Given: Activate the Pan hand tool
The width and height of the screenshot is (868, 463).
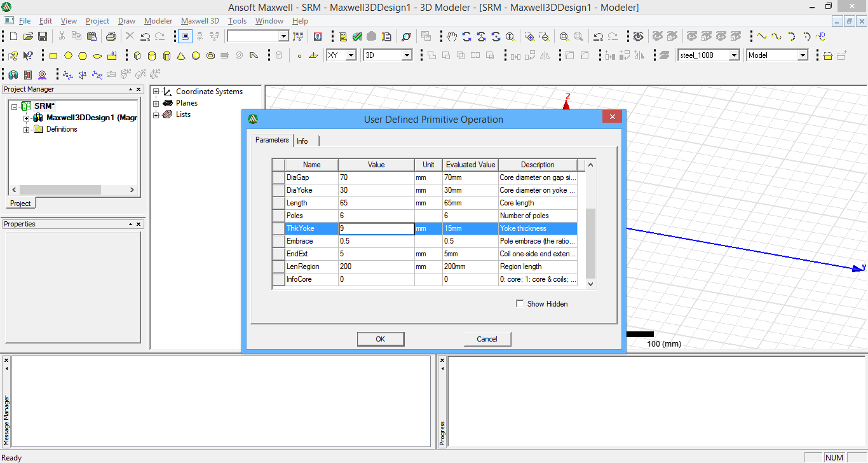Looking at the screenshot, I should point(452,36).
